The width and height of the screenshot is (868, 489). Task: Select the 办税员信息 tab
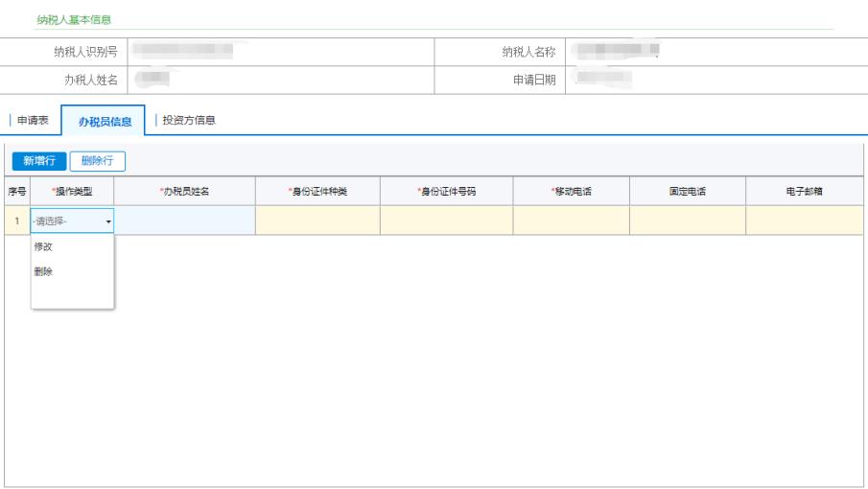click(105, 122)
